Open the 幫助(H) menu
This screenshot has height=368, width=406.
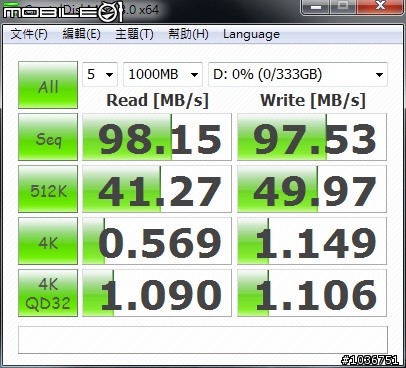(188, 34)
